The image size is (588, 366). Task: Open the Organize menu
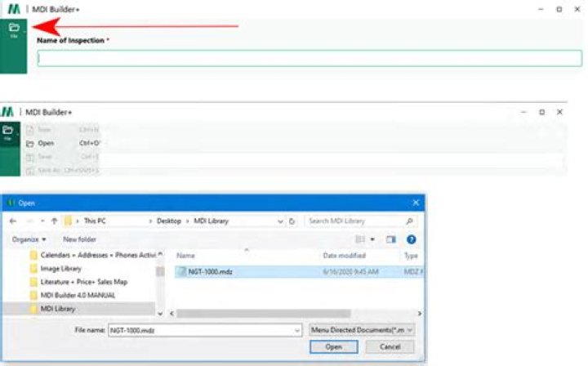point(29,239)
